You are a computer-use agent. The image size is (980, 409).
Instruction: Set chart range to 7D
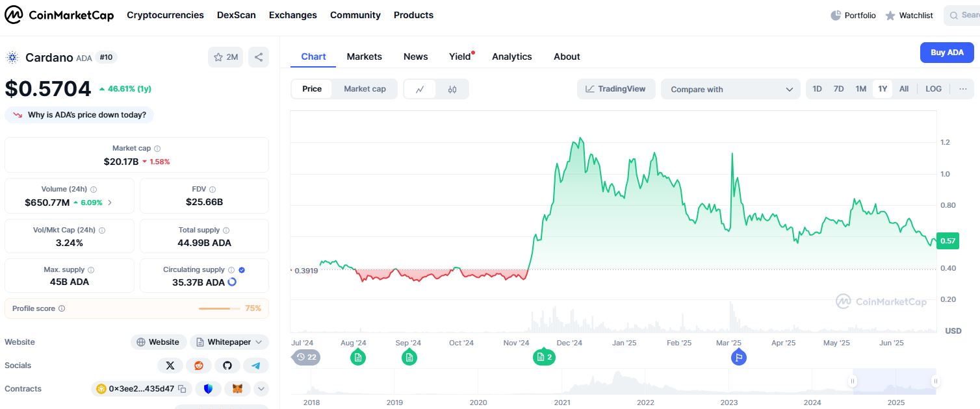coord(839,89)
